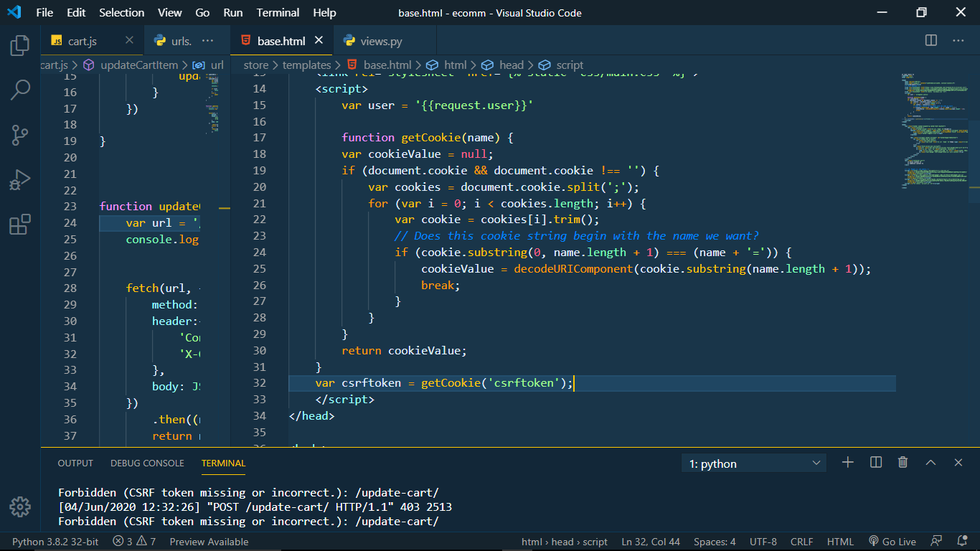Change indentation via Spaces: 4
Viewport: 980px width, 551px height.
tap(715, 542)
